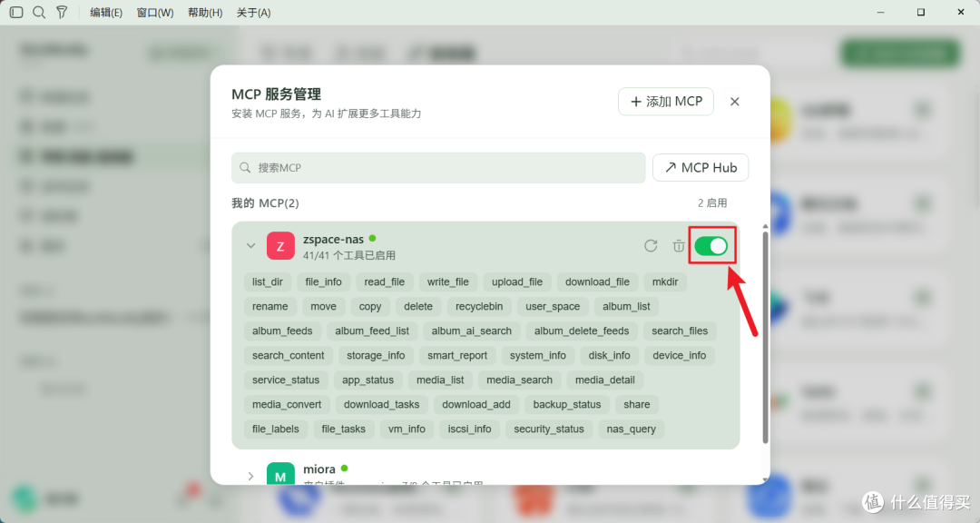
Task: Select the read_file tool tag
Action: tap(385, 282)
